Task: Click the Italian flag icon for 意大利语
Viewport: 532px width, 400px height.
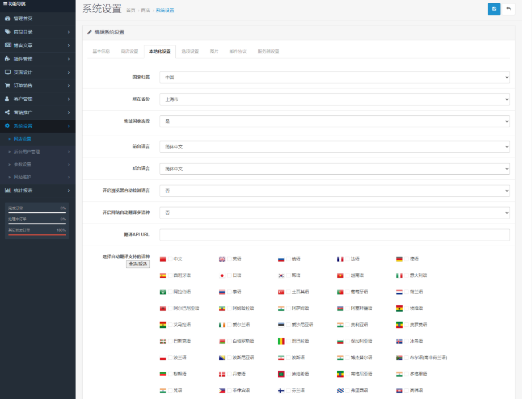Action: click(x=399, y=276)
